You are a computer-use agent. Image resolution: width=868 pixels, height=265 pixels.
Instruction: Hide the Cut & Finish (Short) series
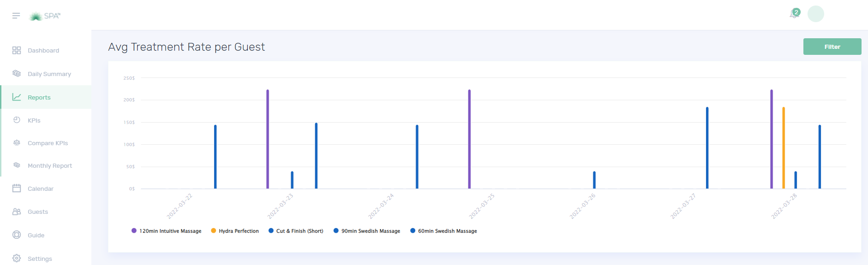pyautogui.click(x=296, y=231)
